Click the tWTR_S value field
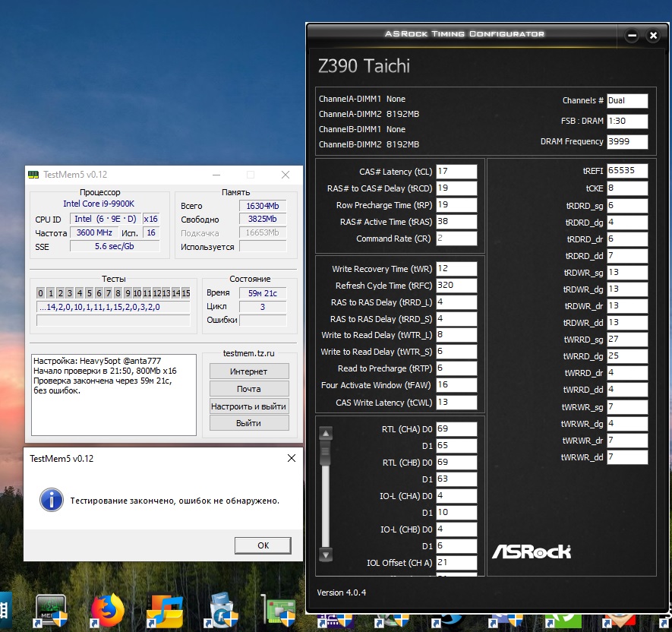Viewport: 672px width, 632px height. [456, 352]
